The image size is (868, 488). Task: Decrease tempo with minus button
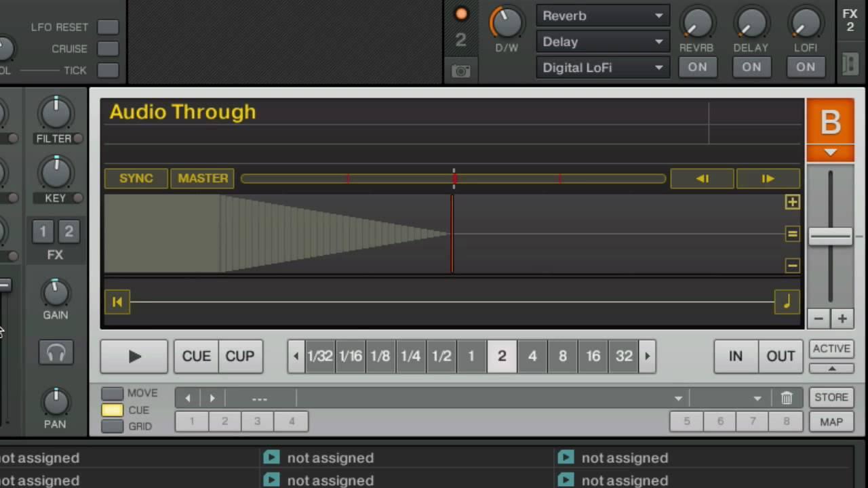point(818,319)
